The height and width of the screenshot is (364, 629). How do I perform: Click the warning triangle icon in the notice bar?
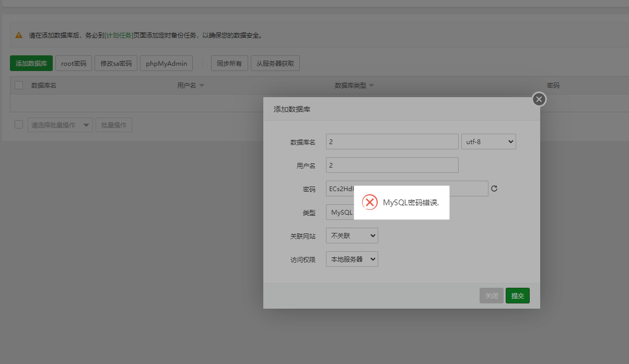pos(19,35)
